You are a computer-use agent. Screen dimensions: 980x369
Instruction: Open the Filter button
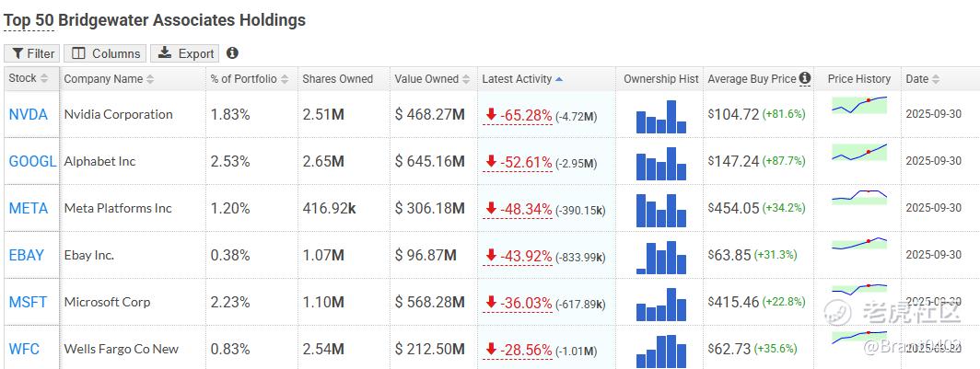pyautogui.click(x=32, y=53)
